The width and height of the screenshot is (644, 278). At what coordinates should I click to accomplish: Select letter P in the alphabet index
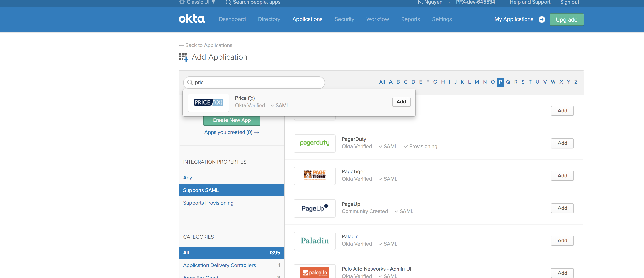(x=500, y=82)
